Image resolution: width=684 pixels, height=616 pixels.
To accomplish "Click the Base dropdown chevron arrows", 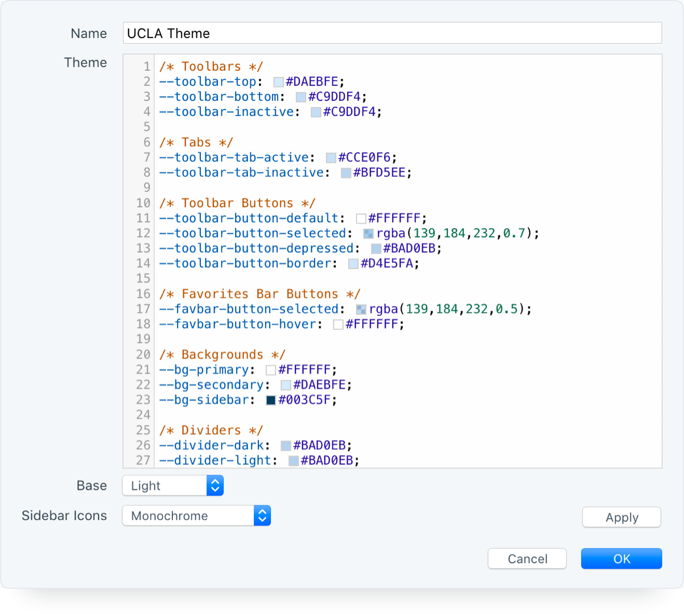I will [x=215, y=486].
